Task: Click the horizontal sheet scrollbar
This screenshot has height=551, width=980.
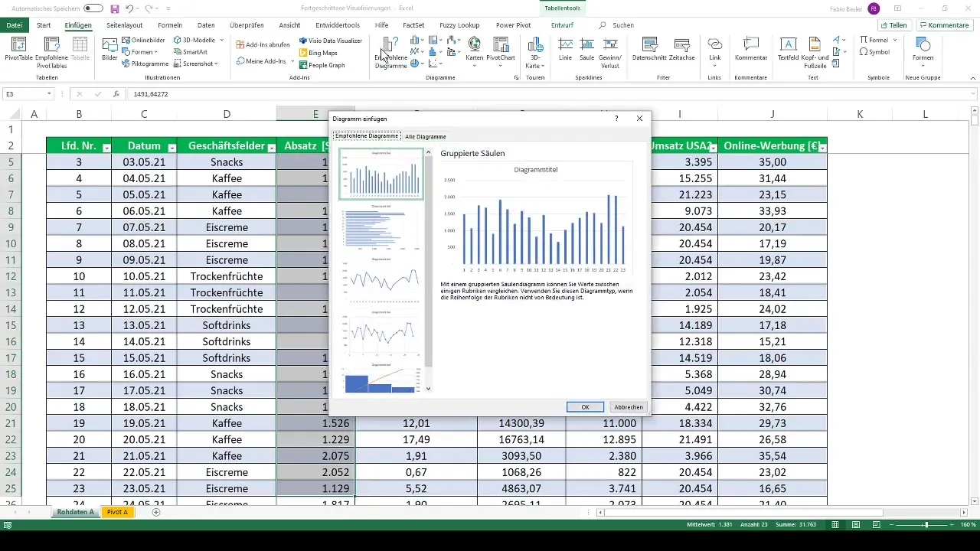Action: [743, 512]
